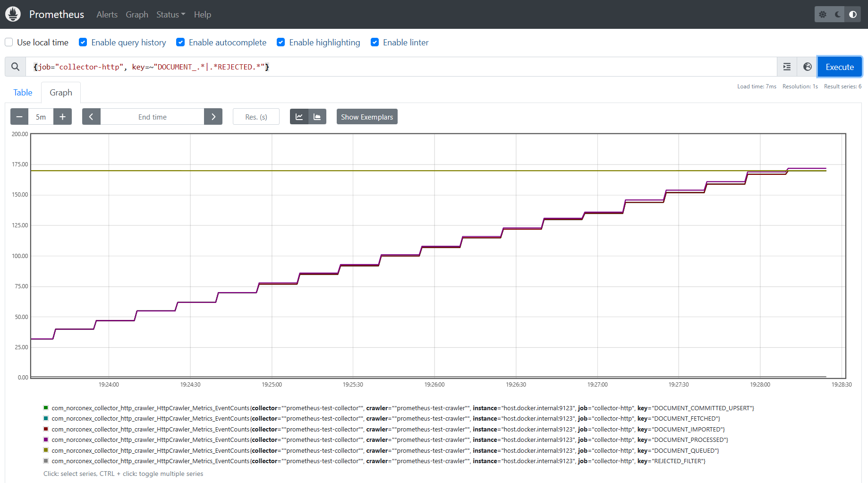Screen dimensions: 868x483
Task: Execute the current query
Action: pos(839,67)
